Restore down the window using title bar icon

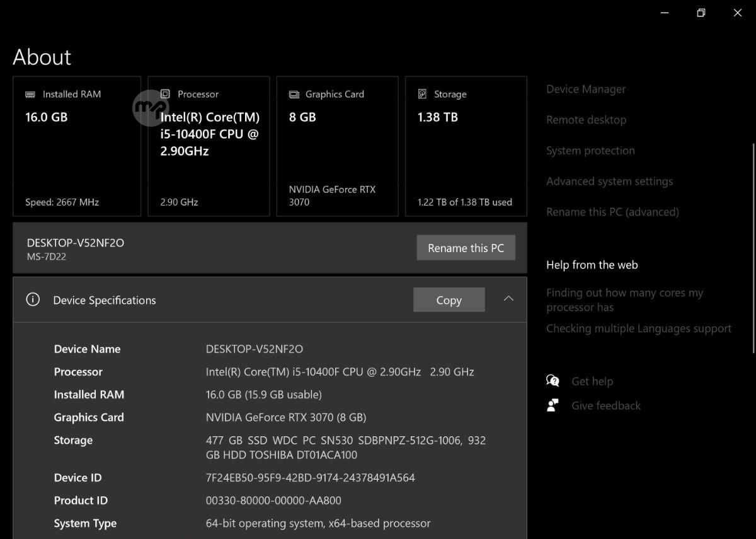701,13
